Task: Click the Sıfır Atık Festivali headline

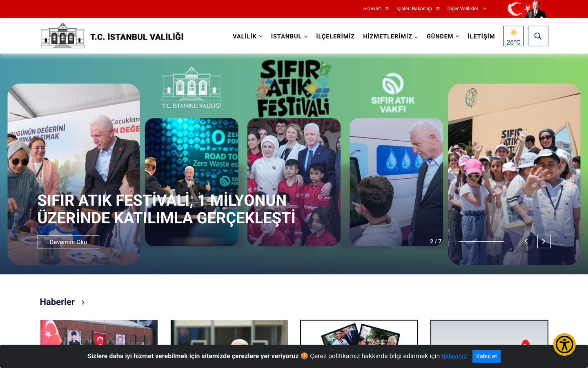Action: coord(166,209)
